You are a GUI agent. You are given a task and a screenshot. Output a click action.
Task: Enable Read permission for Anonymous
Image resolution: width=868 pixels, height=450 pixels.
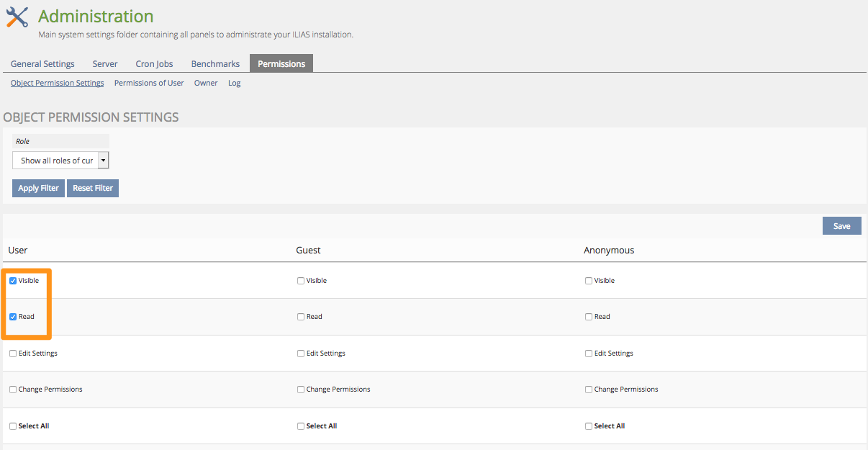(589, 317)
